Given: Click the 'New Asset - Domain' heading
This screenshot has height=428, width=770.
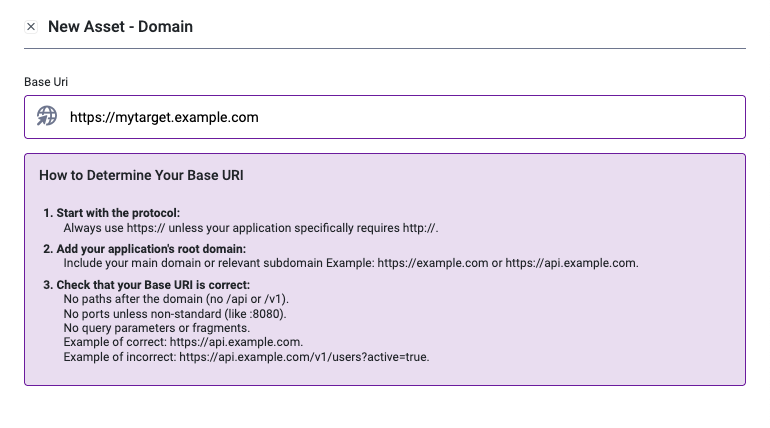Looking at the screenshot, I should click(120, 27).
